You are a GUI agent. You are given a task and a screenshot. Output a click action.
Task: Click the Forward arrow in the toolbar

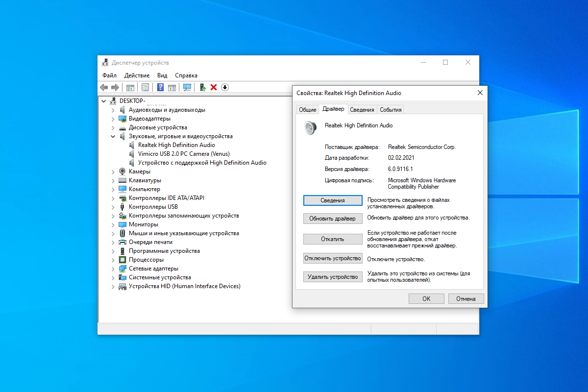[115, 87]
